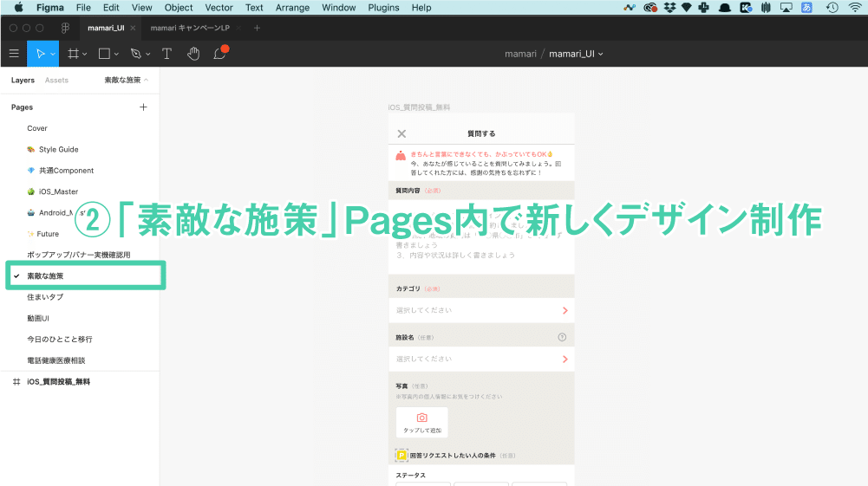Select iOS_質問投稿_無料 frame layer
This screenshot has height=486, width=868.
click(58, 381)
